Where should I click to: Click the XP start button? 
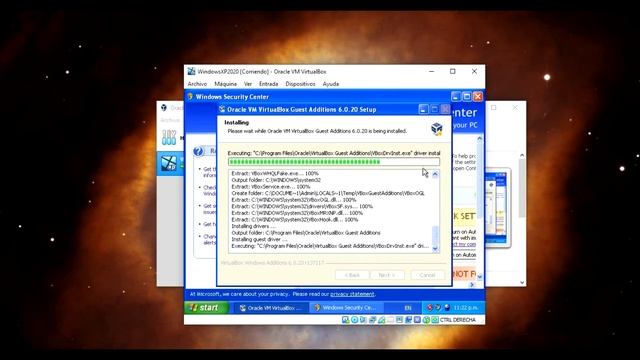(206, 308)
